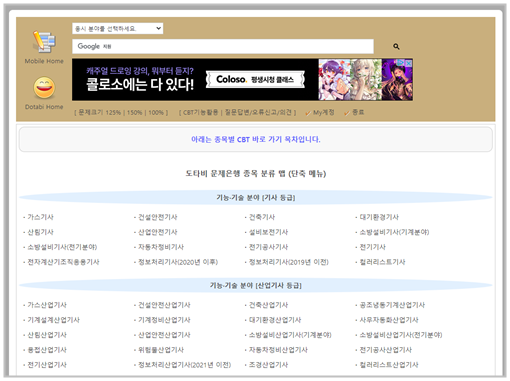Viewport: 510px width, 381px height.
Task: Open My계정 link
Action: click(x=323, y=113)
